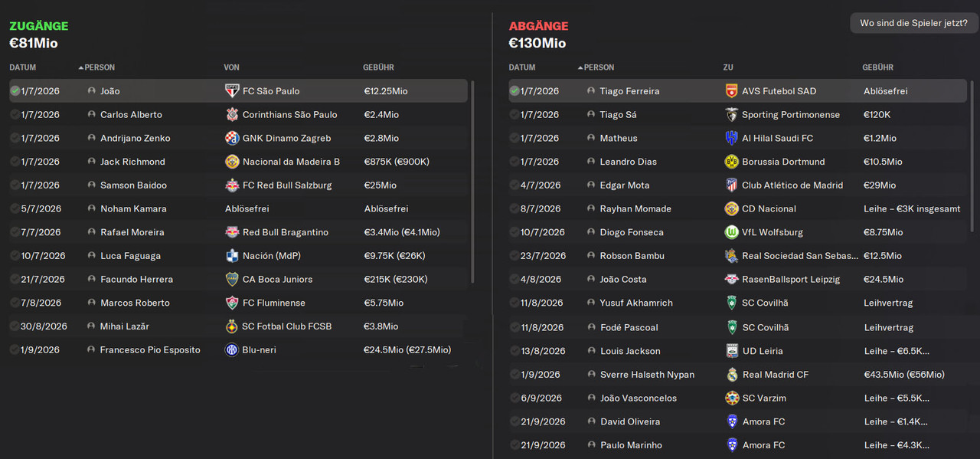Click the CD Nacional club badge
Image resolution: width=980 pixels, height=459 pixels.
pyautogui.click(x=731, y=208)
